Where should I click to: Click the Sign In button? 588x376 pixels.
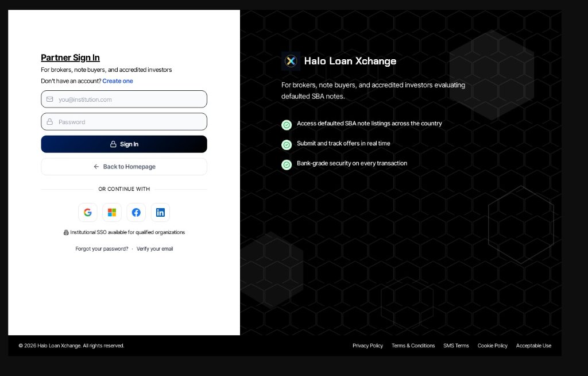pyautogui.click(x=124, y=144)
